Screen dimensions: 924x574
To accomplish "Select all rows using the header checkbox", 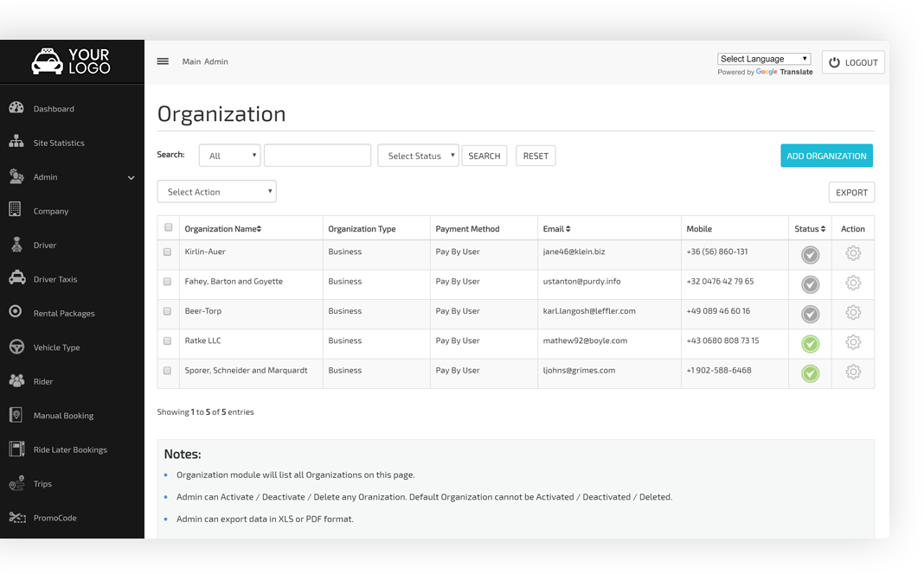I will (x=167, y=226).
